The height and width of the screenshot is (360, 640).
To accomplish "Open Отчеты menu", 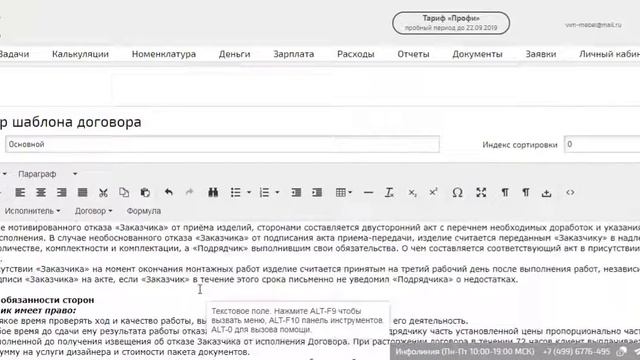I will pyautogui.click(x=413, y=54).
